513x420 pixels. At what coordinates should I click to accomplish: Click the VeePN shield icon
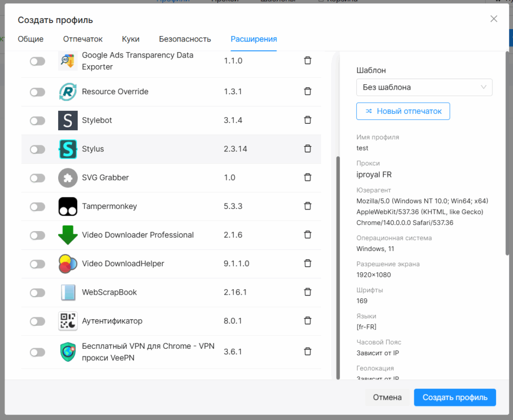tap(68, 352)
